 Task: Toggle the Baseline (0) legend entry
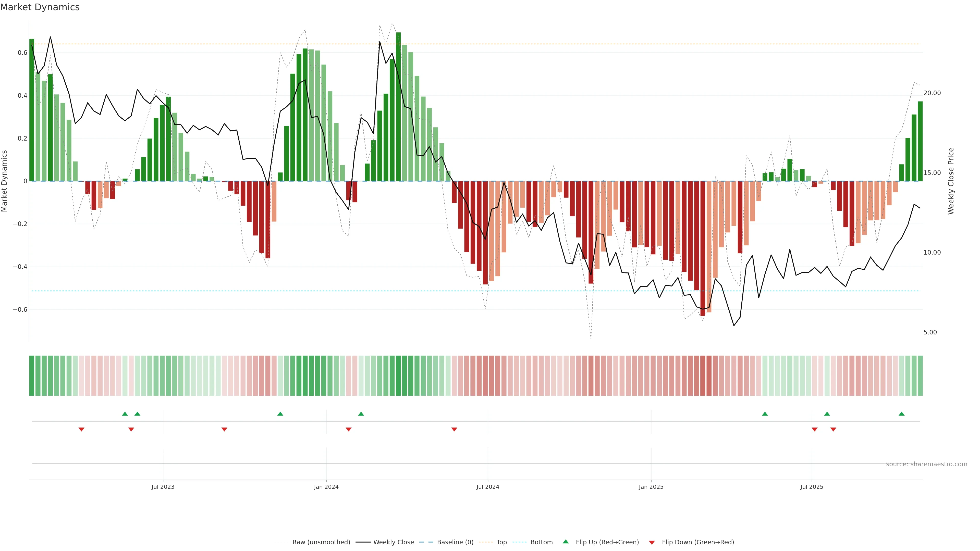(x=455, y=542)
